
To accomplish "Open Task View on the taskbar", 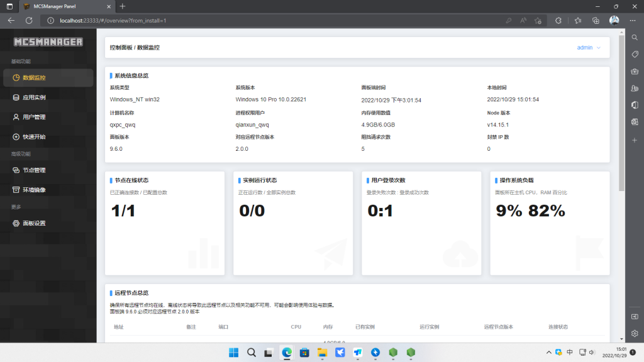I will click(x=269, y=353).
